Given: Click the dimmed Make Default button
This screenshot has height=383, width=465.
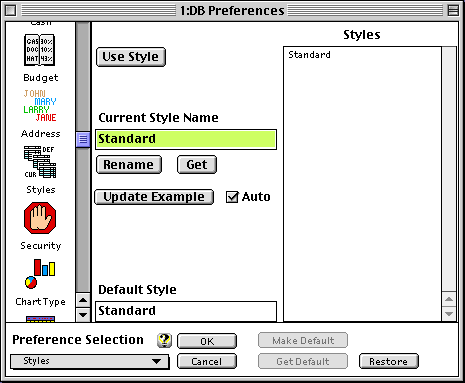Looking at the screenshot, I should 303,340.
